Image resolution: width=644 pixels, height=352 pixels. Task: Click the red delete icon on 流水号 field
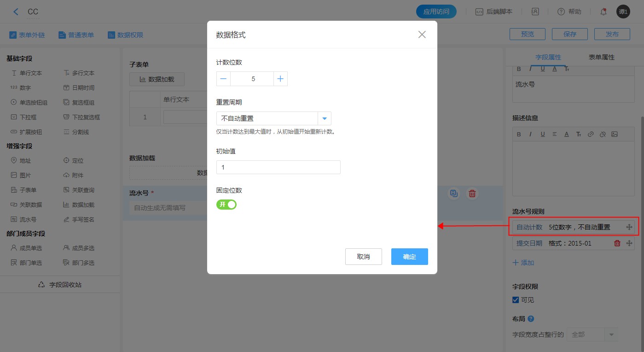pos(472,194)
